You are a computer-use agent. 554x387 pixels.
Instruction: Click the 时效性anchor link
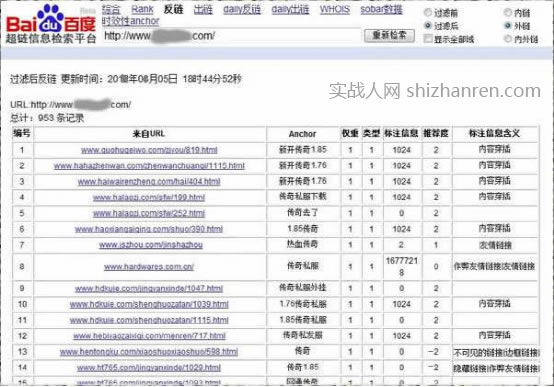click(x=131, y=21)
